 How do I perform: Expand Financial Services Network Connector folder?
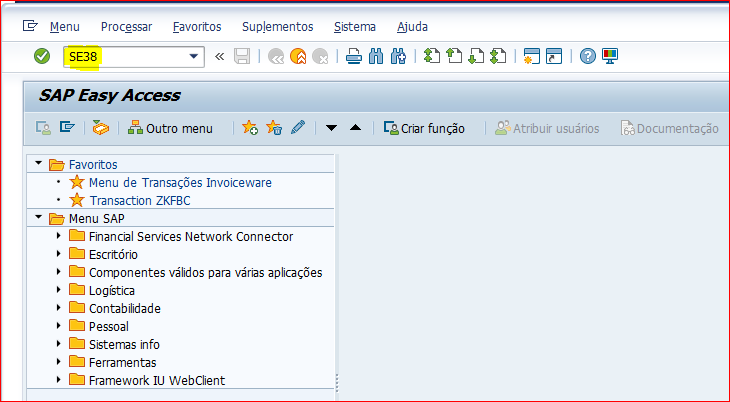pos(59,236)
